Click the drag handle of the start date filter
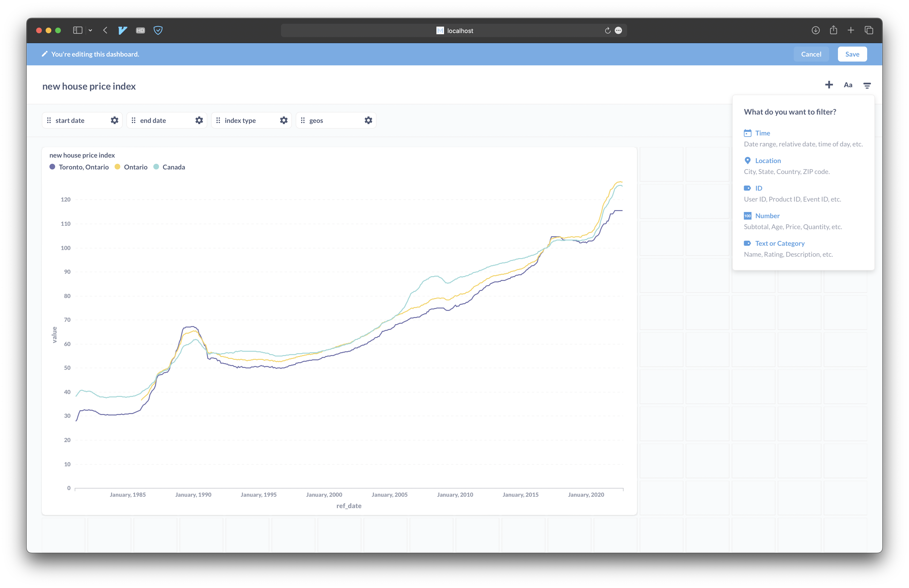Image resolution: width=909 pixels, height=588 pixels. pyautogui.click(x=49, y=121)
